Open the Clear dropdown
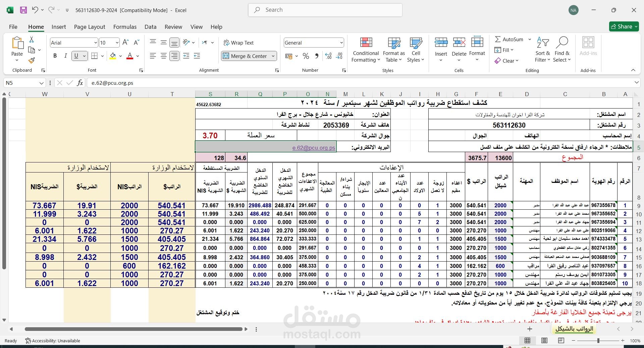The height and width of the screenshot is (348, 644). pos(506,61)
